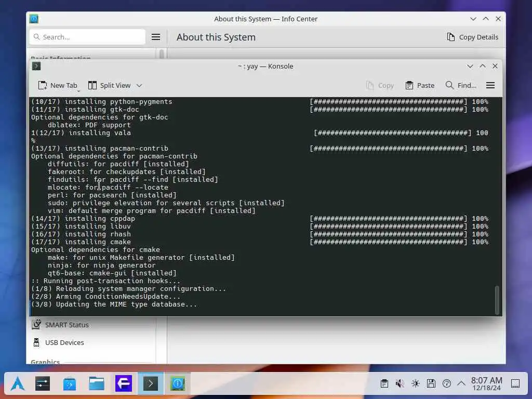532x399 pixels.
Task: Open the disks and devices tray icon
Action: click(431, 384)
